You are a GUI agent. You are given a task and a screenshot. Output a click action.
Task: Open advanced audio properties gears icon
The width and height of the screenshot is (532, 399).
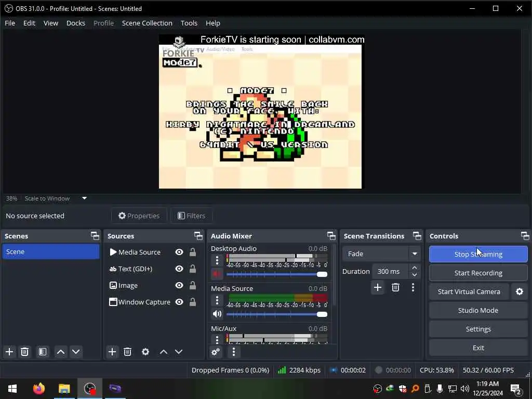pos(216,352)
